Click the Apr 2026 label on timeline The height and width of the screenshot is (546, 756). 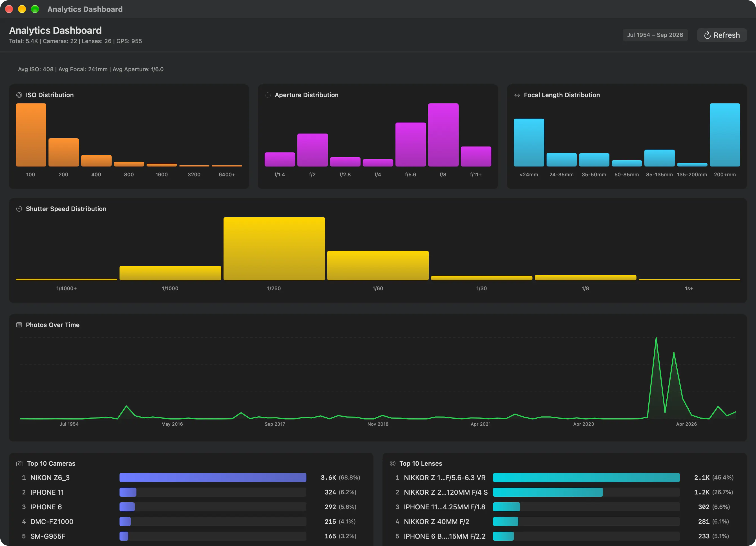coord(686,424)
